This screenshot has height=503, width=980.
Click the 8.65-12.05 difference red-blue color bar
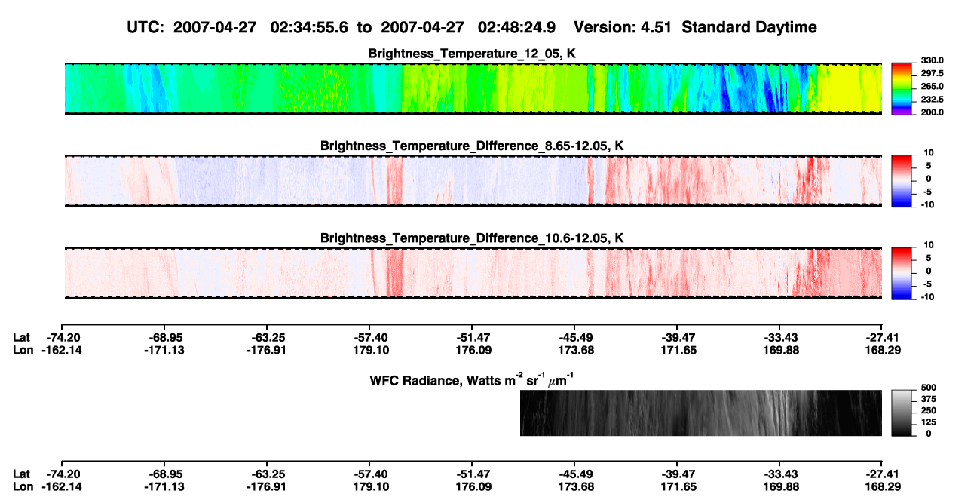point(901,180)
